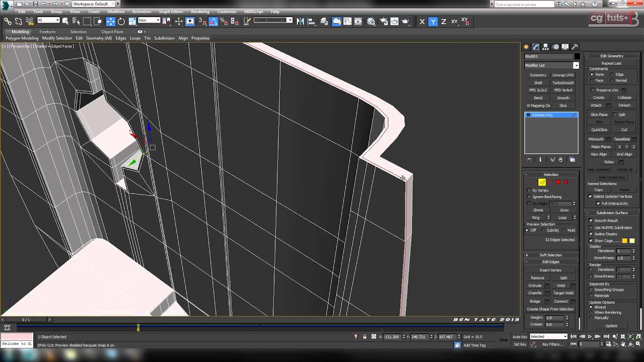Collapse the Subdivision Surface rollout
644x362 pixels.
pyautogui.click(x=612, y=213)
